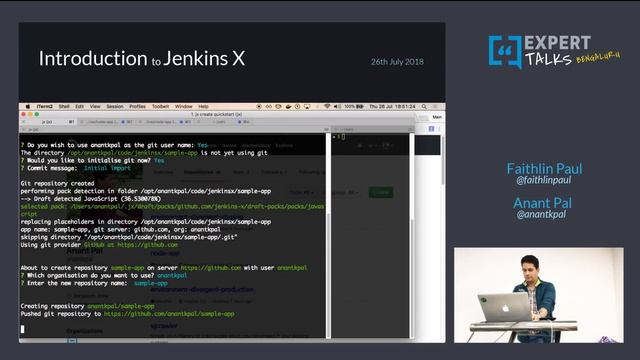Click the @faithlinpaul handle text
This screenshot has width=640, height=360.
point(544,180)
